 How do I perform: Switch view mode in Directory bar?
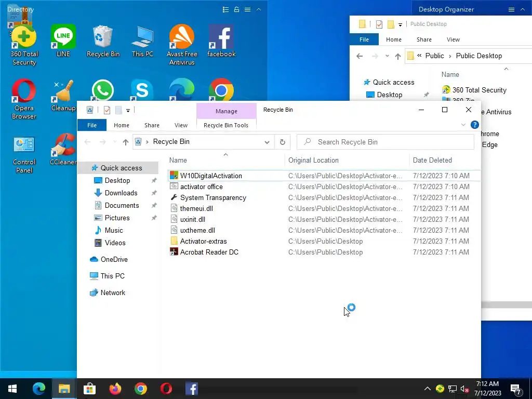pos(225,9)
